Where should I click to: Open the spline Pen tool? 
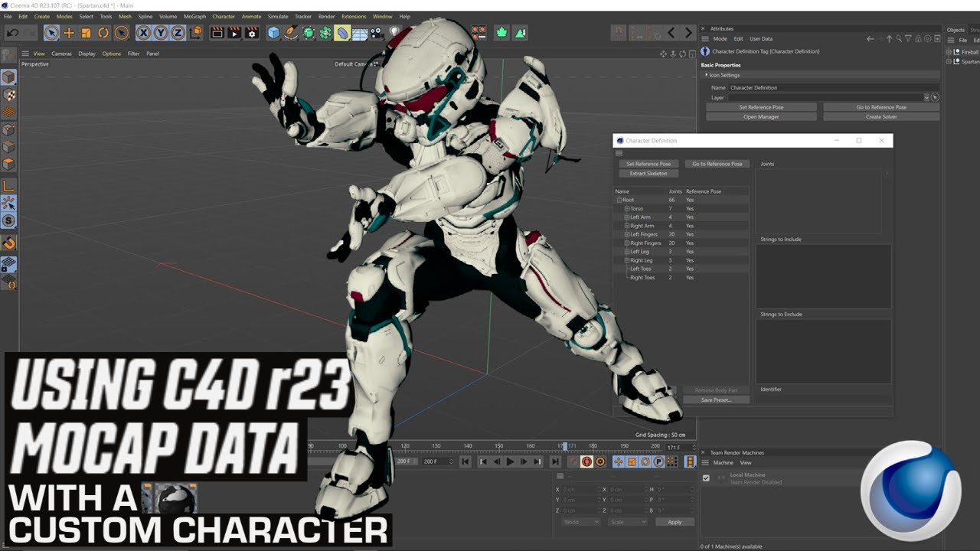point(291,33)
